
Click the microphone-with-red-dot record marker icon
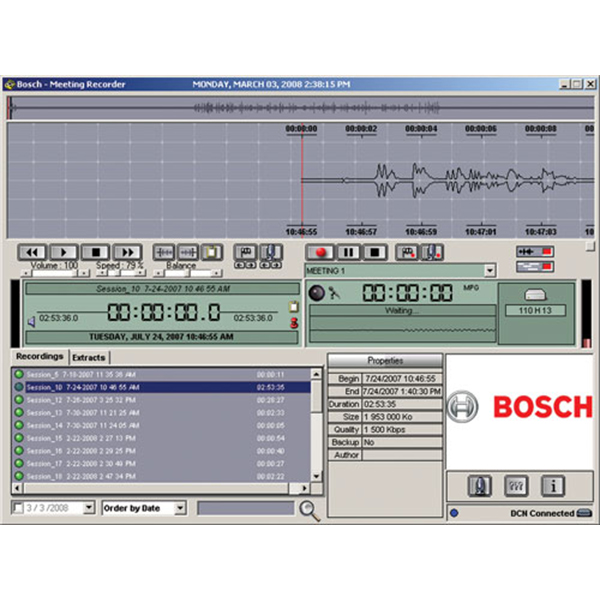pyautogui.click(x=432, y=252)
